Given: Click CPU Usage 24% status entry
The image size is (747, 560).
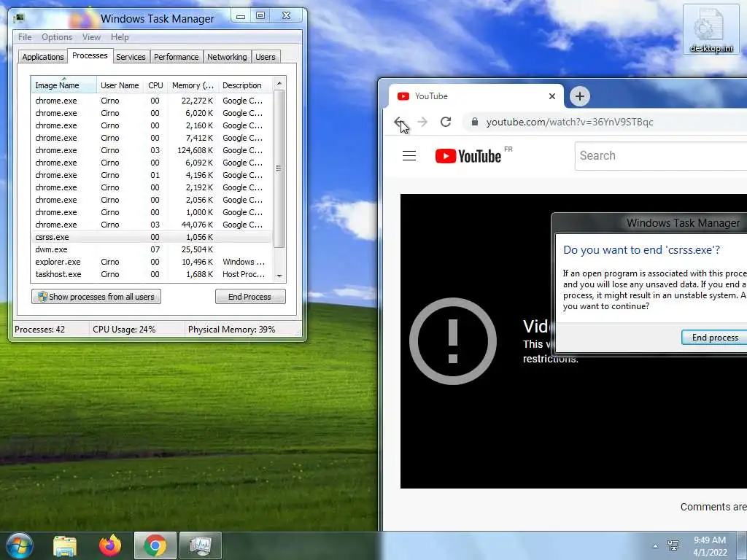Looking at the screenshot, I should (124, 329).
